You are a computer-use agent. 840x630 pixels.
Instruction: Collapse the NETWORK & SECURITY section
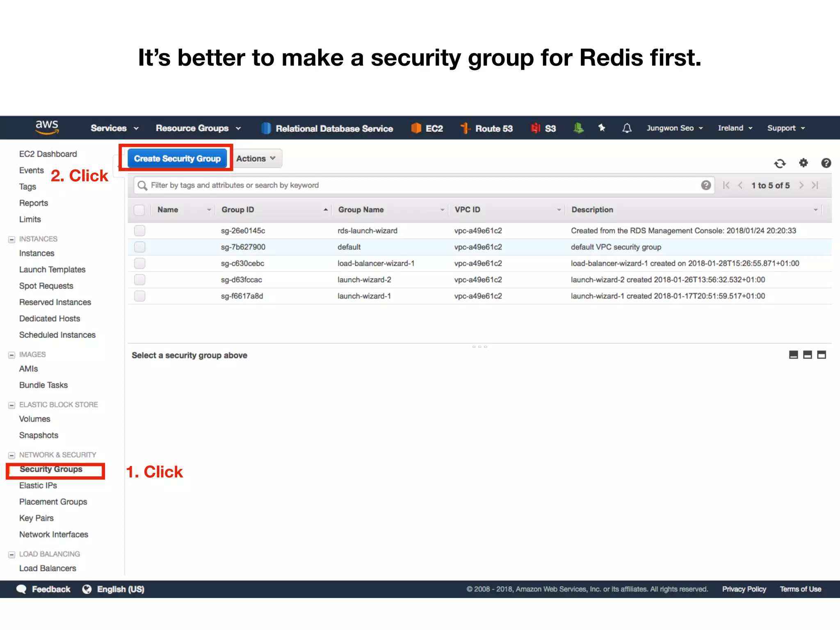click(x=11, y=455)
